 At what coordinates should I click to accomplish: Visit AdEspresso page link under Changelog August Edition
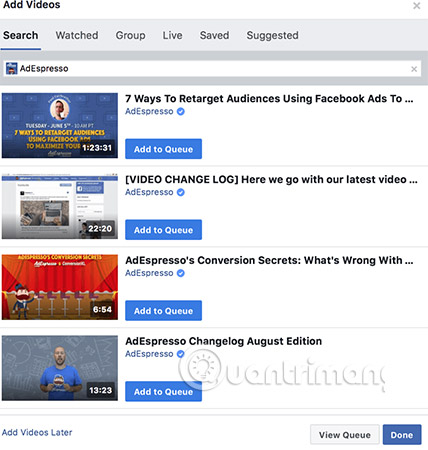pos(149,354)
